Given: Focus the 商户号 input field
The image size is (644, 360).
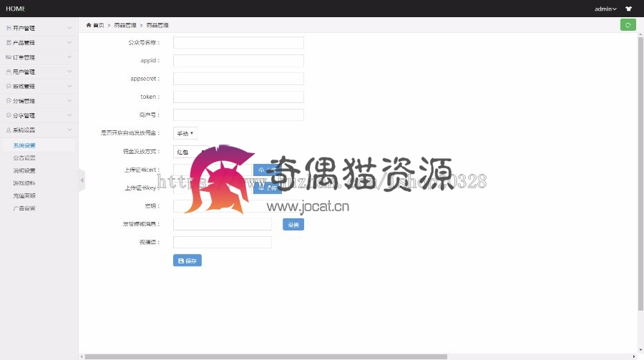Looking at the screenshot, I should (238, 115).
